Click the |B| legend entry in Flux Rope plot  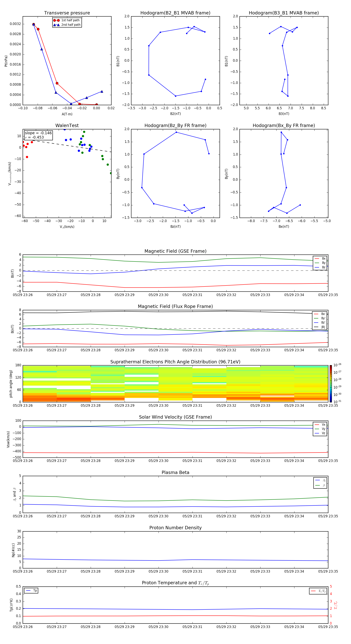tap(320, 327)
